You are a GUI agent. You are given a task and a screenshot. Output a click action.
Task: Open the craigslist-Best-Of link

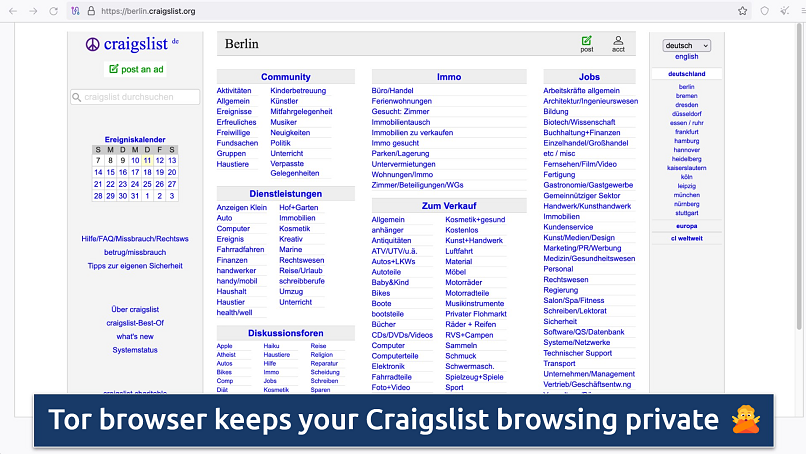pos(135,323)
